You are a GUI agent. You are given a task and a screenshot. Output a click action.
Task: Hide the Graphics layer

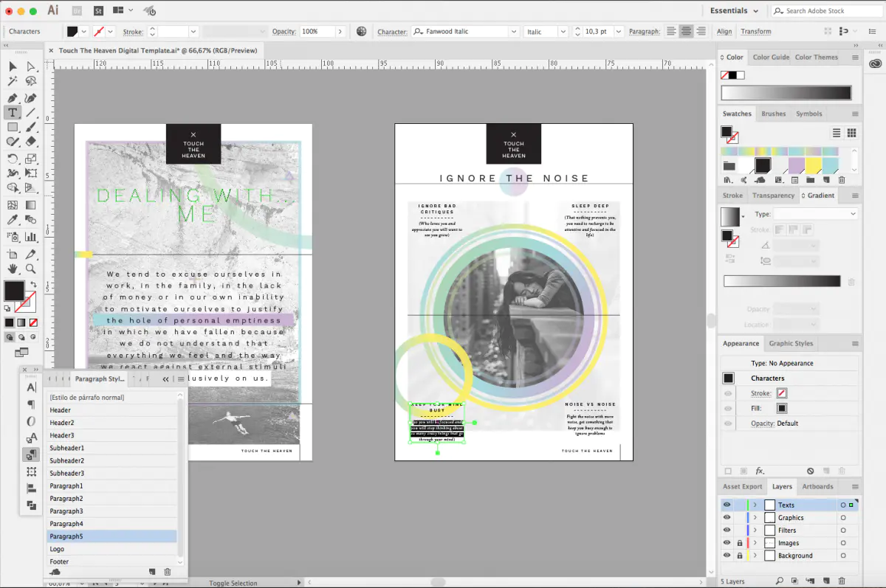point(727,518)
